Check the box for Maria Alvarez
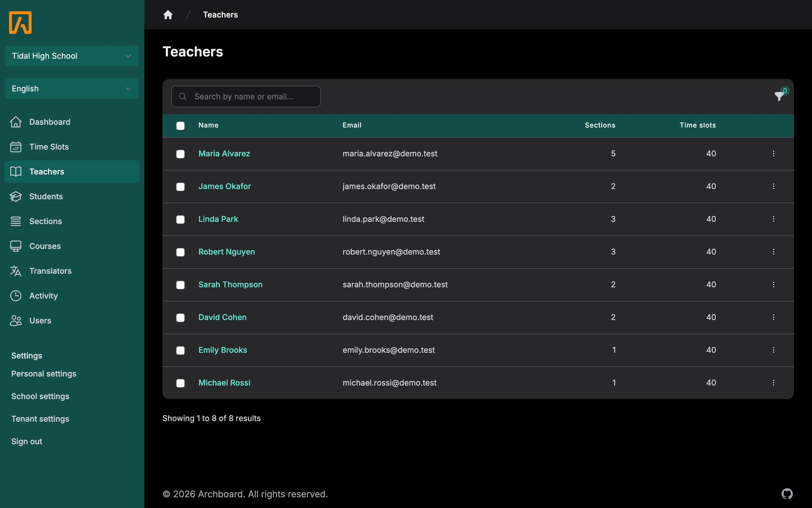This screenshot has width=812, height=508. [x=180, y=154]
